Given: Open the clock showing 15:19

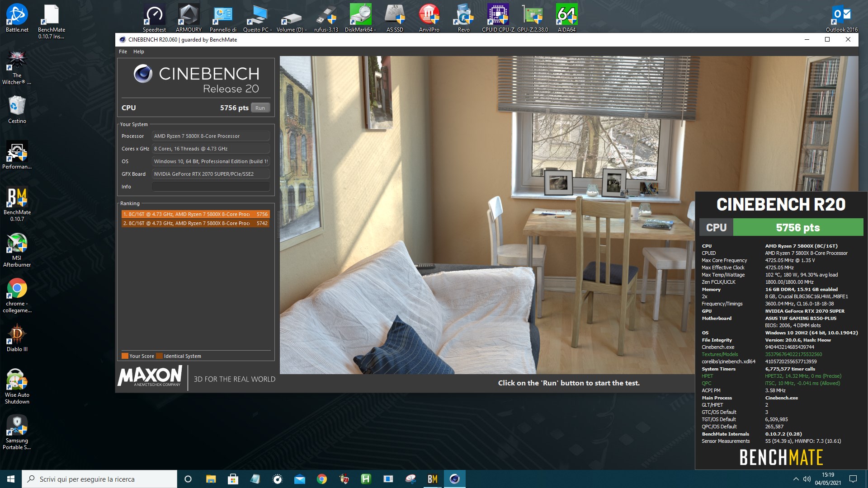Looking at the screenshot, I should point(828,479).
